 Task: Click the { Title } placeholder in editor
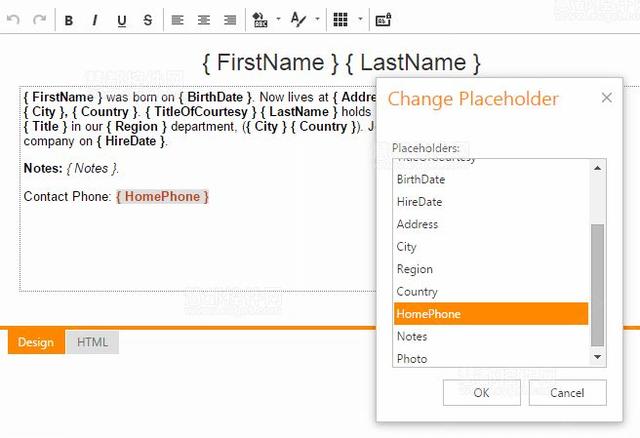pyautogui.click(x=45, y=127)
